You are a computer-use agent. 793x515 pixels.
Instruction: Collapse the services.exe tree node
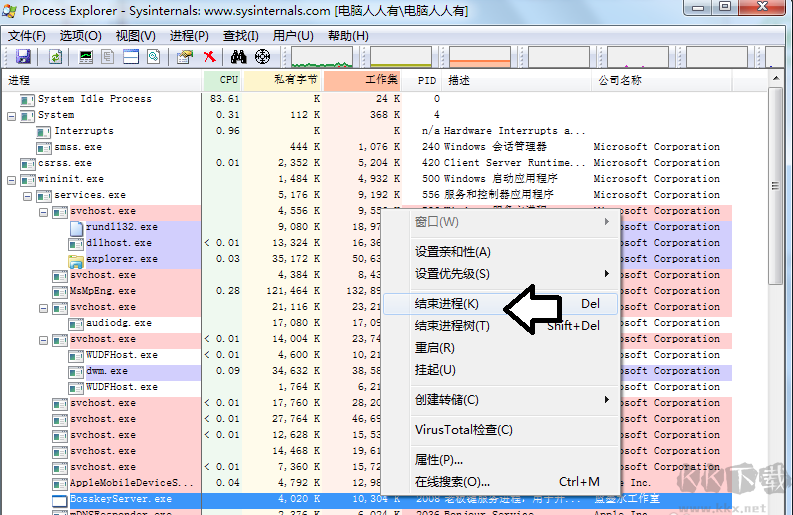(28, 195)
